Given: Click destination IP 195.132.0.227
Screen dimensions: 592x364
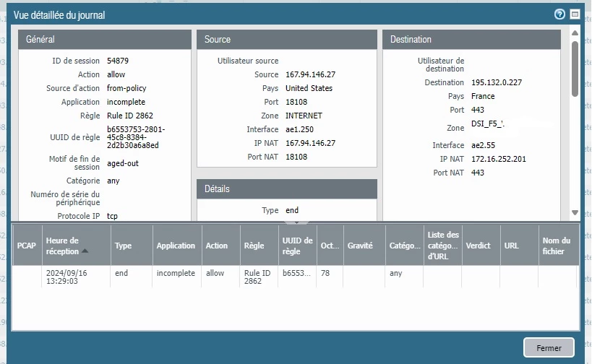Looking at the screenshot, I should pos(497,82).
